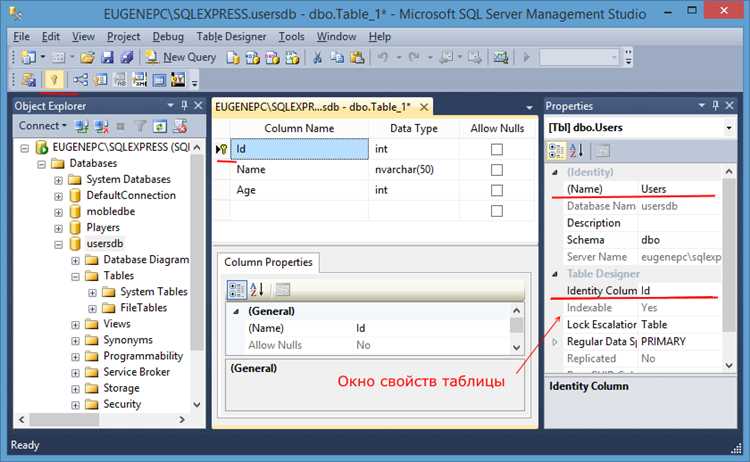Click the Relationships toolbar icon
Image resolution: width=750 pixels, height=462 pixels.
click(x=80, y=79)
